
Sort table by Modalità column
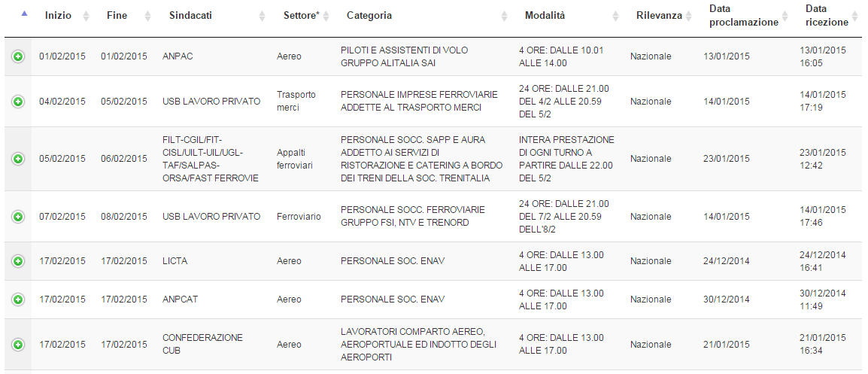(545, 16)
